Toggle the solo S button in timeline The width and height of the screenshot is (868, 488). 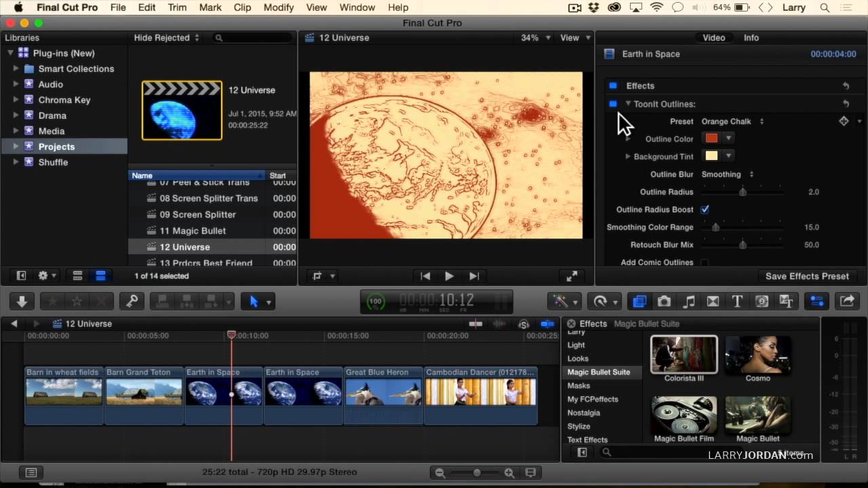[x=524, y=324]
